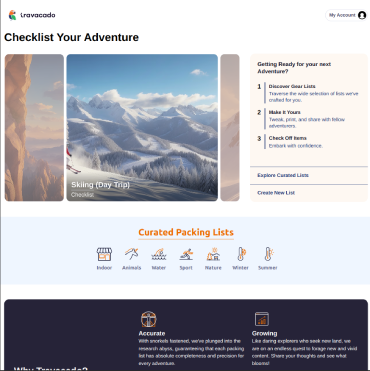This screenshot has width=370, height=371.
Task: Select the Animals category icon
Action: click(x=131, y=254)
